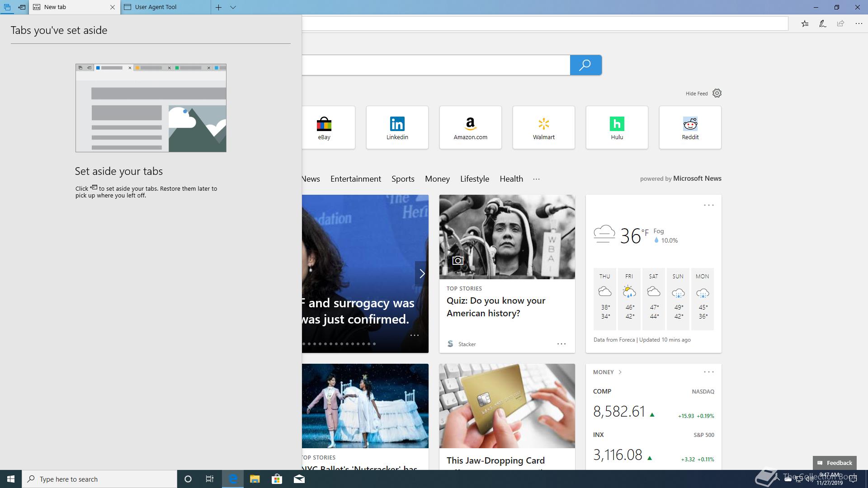Open Microsoft Store from the taskbar
Viewport: 868px width, 488px height.
[x=277, y=479]
